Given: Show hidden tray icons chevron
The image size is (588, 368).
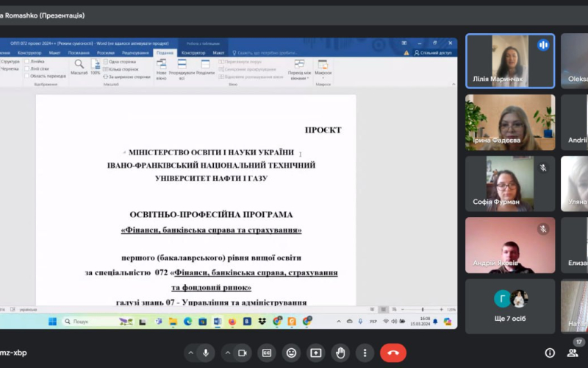Looking at the screenshot, I should 339,322.
